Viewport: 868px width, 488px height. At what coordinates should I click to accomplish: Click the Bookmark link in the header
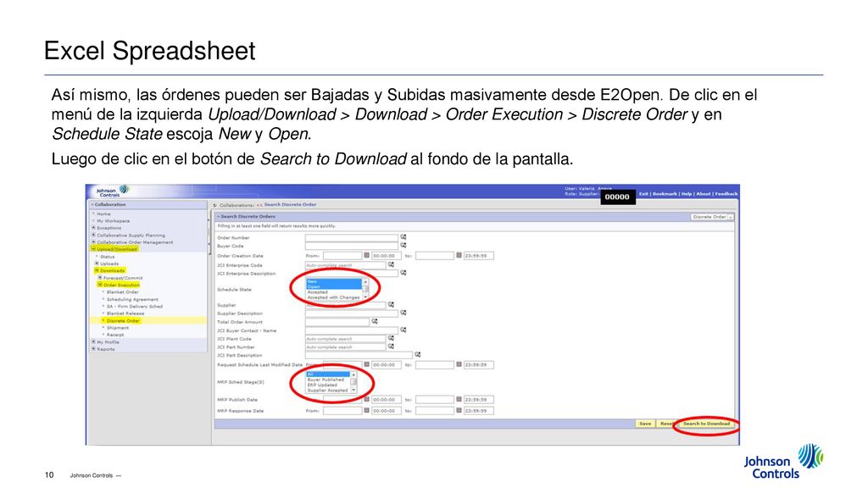pyautogui.click(x=665, y=194)
